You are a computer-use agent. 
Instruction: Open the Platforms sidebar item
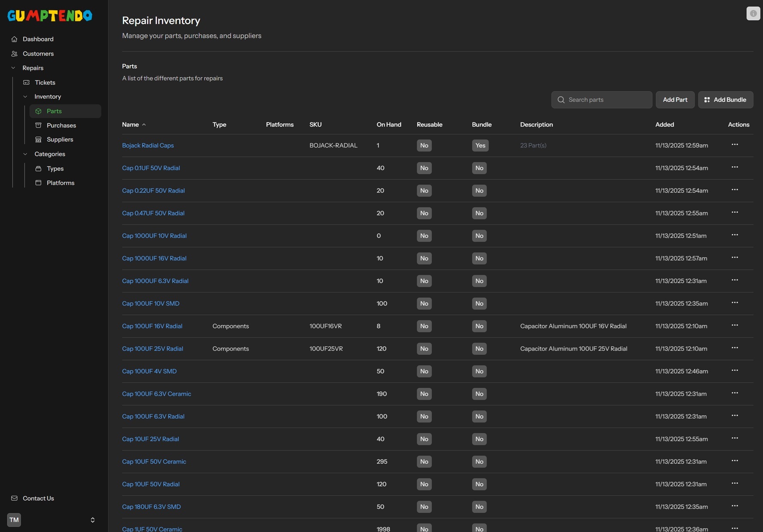click(60, 183)
